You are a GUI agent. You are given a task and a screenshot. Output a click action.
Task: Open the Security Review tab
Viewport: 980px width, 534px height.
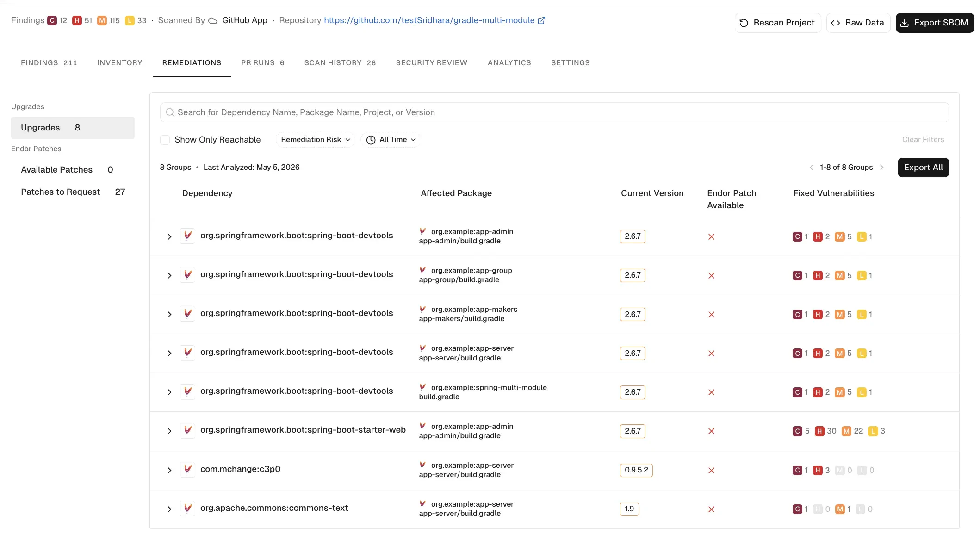[432, 63]
